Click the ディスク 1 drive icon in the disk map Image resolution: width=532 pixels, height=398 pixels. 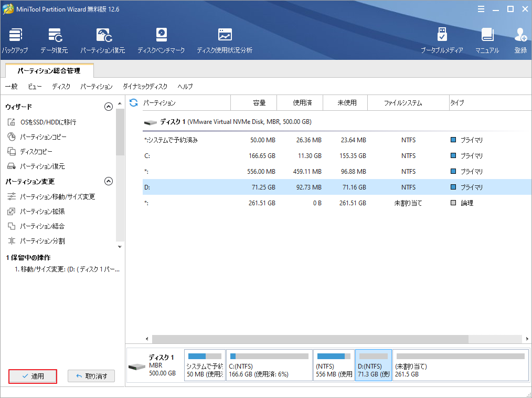point(137,366)
